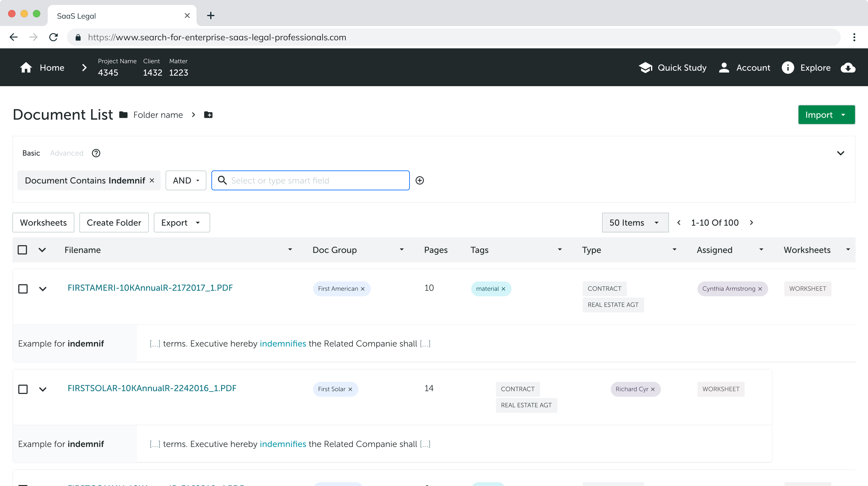The image size is (868, 486).
Task: Check the FIRSTAMERI document checkbox
Action: point(23,289)
